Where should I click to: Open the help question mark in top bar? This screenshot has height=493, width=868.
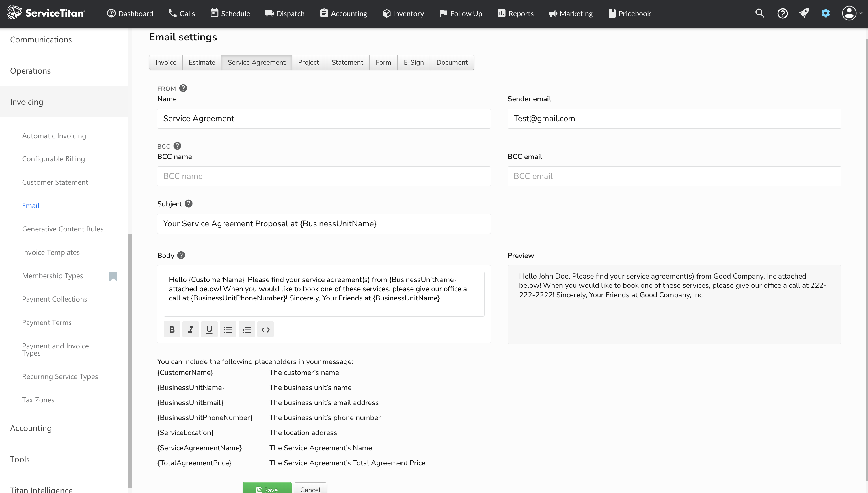coord(782,13)
